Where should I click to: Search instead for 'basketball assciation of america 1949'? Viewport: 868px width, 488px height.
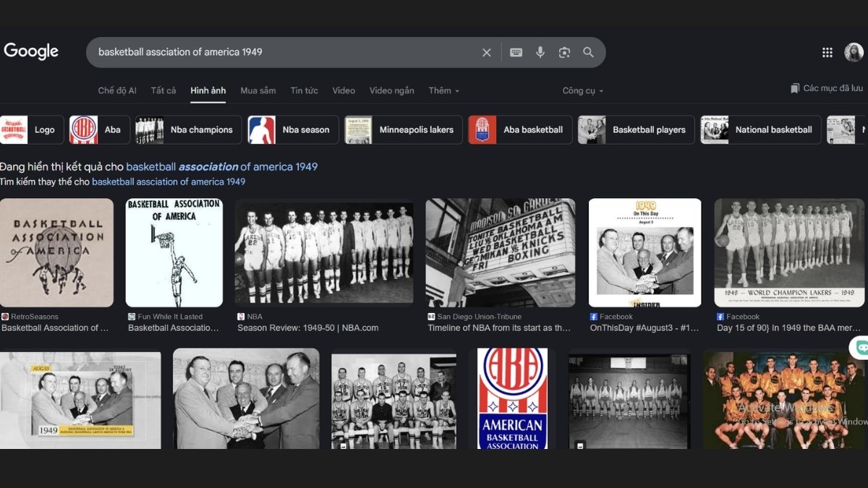169,182
